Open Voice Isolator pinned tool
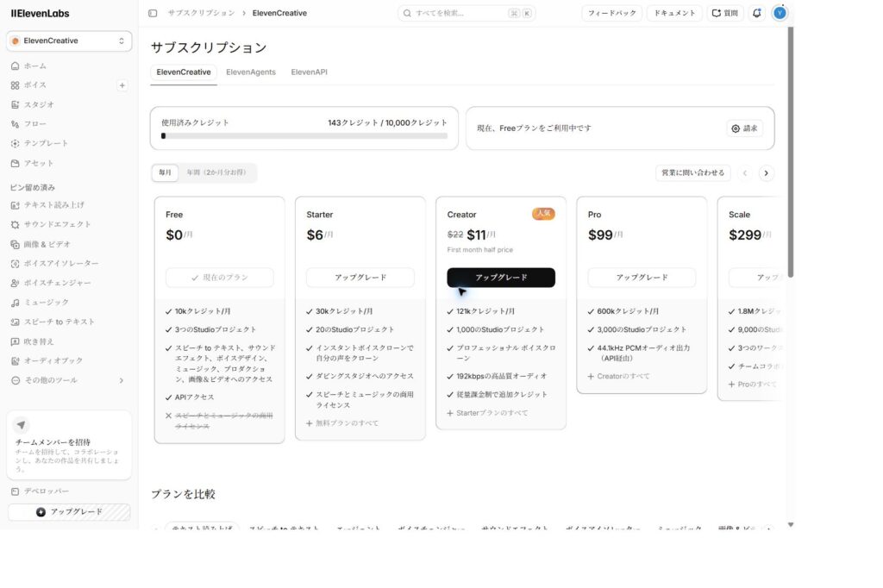The image size is (883, 588). pos(61,264)
